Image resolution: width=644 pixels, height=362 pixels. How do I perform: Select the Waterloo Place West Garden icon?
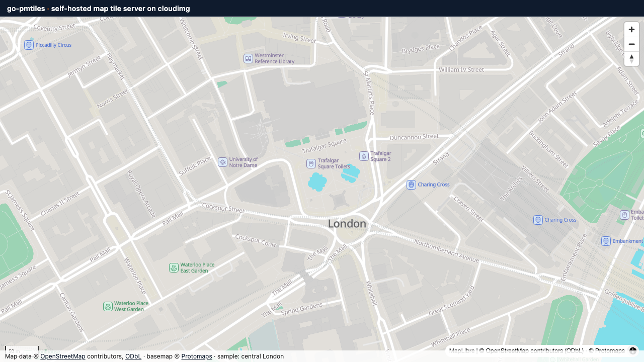tap(108, 306)
